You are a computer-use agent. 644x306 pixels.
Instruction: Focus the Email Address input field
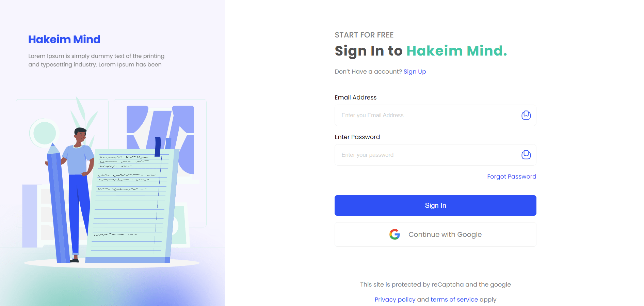[435, 115]
